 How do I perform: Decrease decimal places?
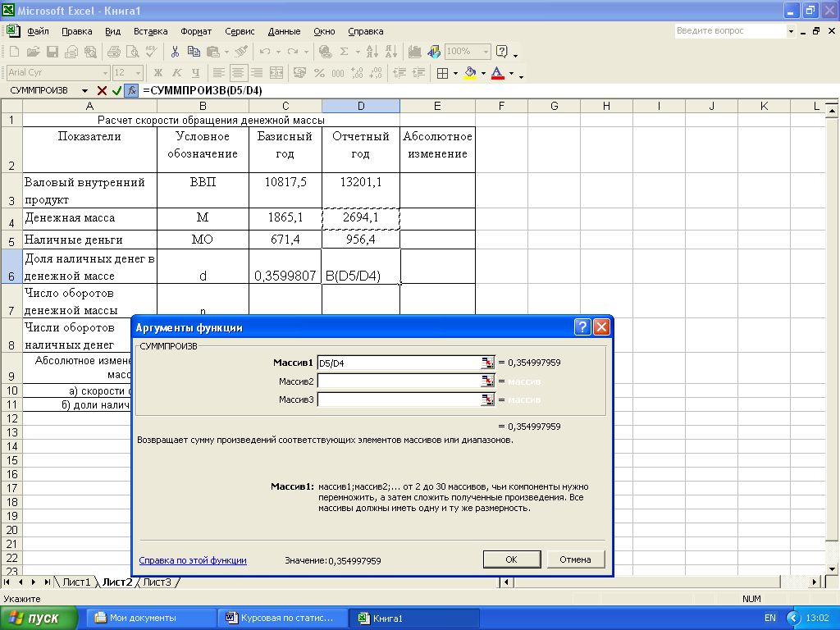(376, 73)
